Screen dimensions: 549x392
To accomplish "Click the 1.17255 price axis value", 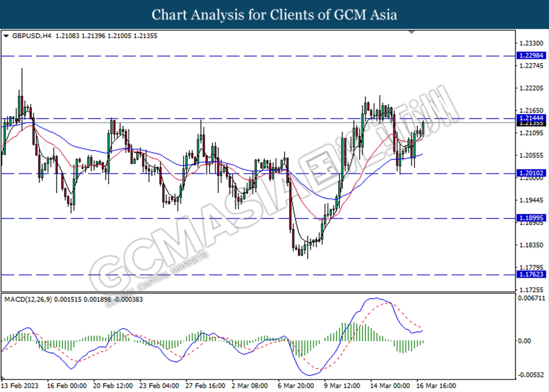I will (x=531, y=290).
